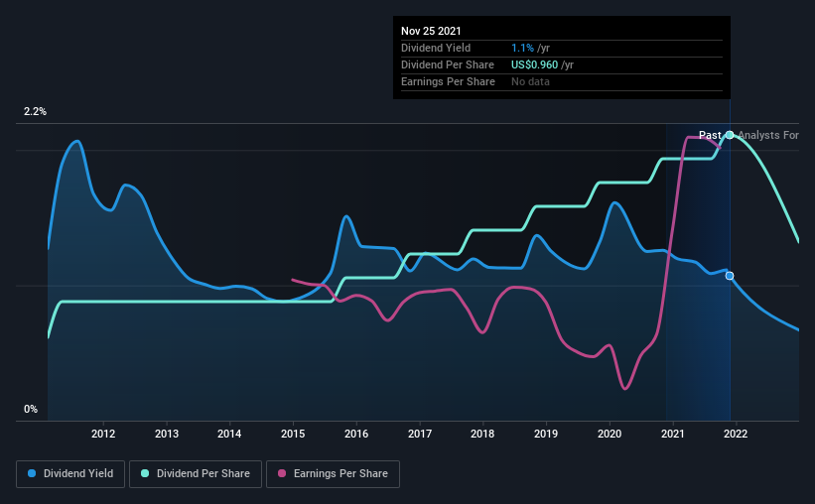Screen dimensions: 815x504
Task: Click the 2013 x-axis label
Action: 167,434
